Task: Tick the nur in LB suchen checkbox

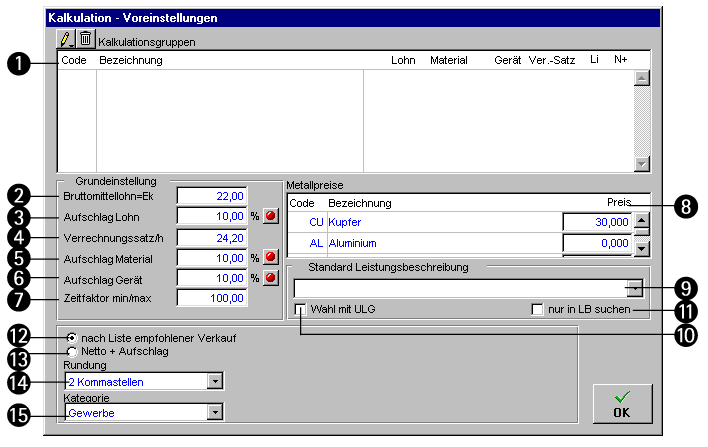Action: 538,310
